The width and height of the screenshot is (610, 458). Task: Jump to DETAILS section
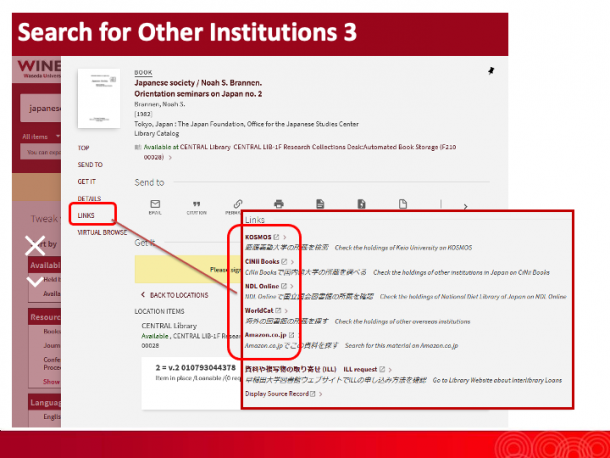click(x=89, y=198)
